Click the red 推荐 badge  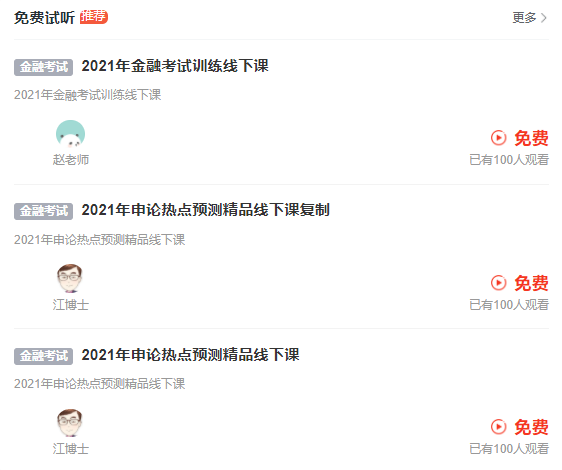click(94, 16)
